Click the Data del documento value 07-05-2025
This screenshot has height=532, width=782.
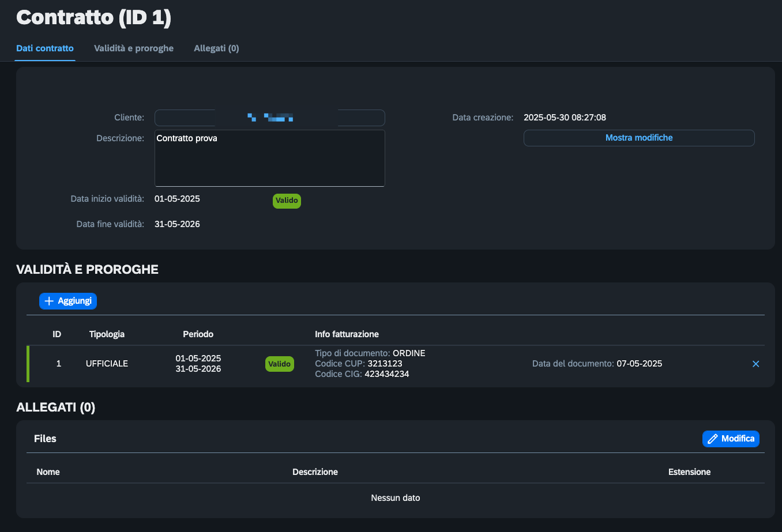639,364
